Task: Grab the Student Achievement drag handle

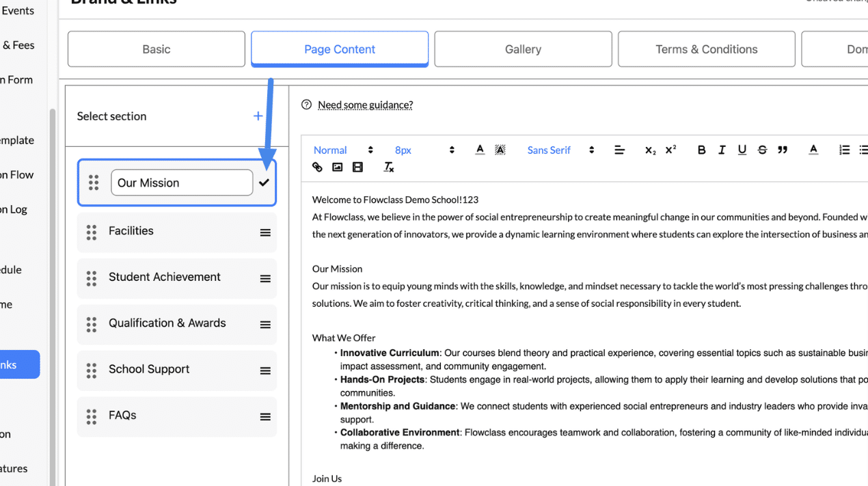Action: pos(92,278)
